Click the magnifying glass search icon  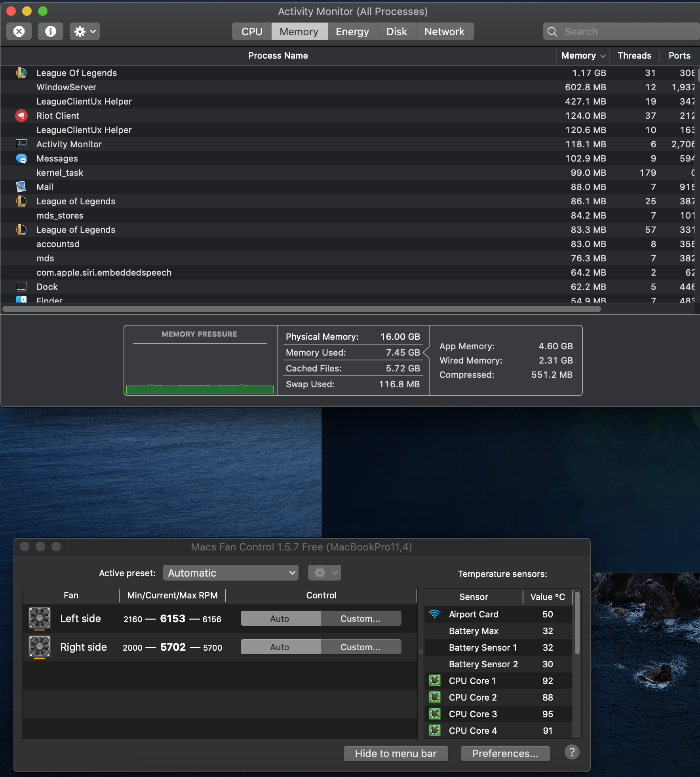(552, 32)
